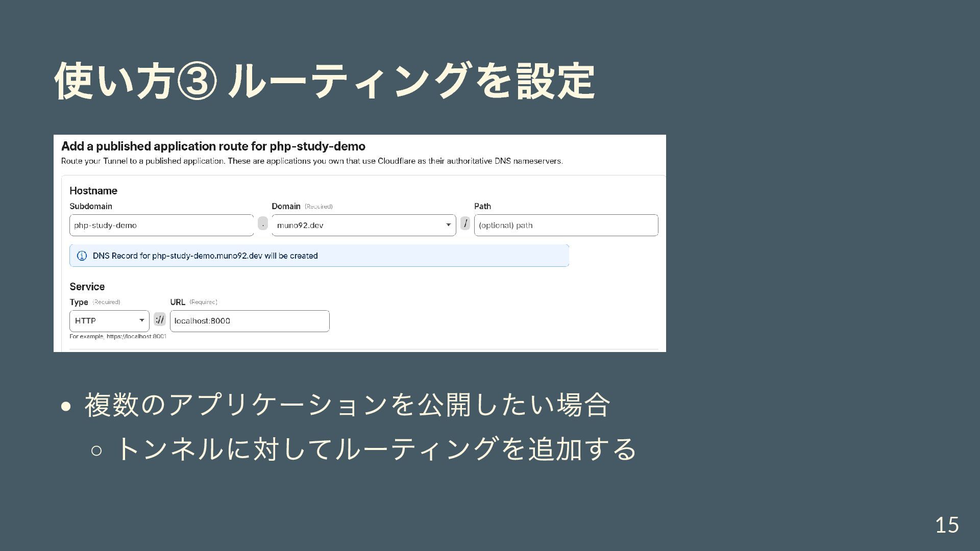The image size is (980, 551).
Task: Focus the Subdomain field containing php-study-demo
Action: (x=161, y=225)
